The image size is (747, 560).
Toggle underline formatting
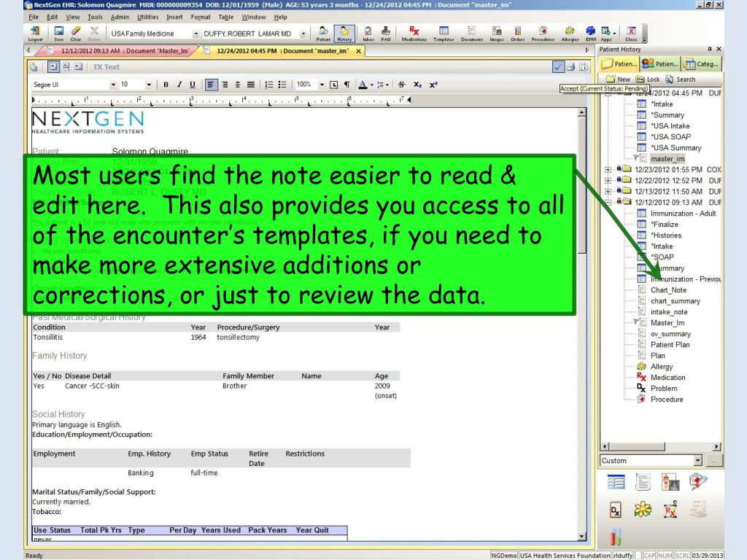pos(193,85)
